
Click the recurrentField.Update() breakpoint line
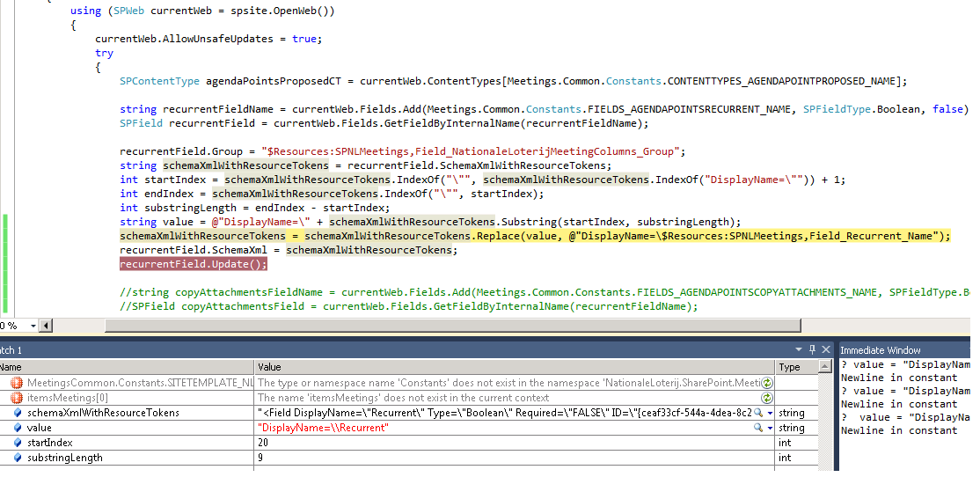click(x=193, y=264)
